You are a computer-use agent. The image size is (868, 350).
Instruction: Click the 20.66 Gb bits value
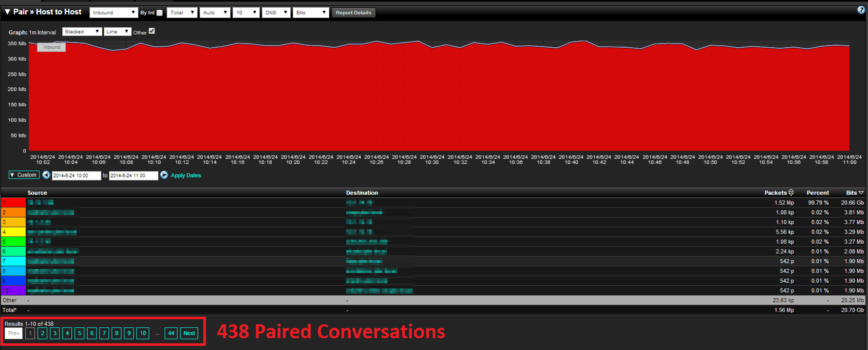pos(852,203)
